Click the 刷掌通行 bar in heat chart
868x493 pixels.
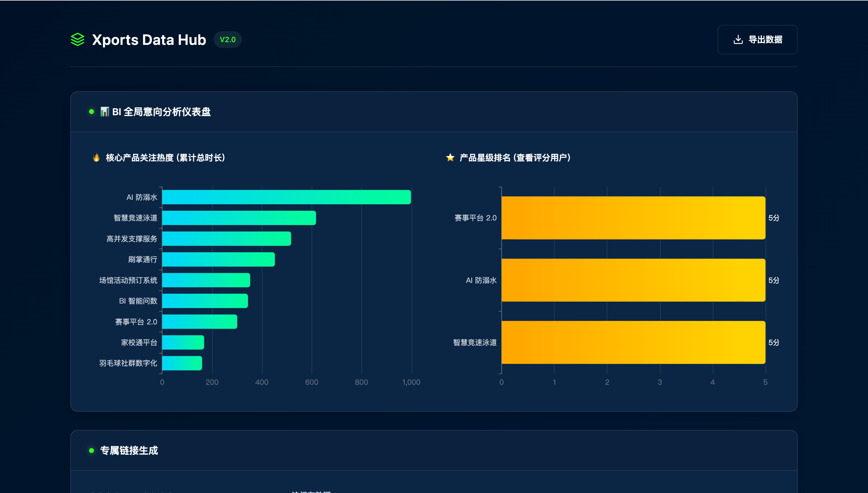[x=218, y=259]
